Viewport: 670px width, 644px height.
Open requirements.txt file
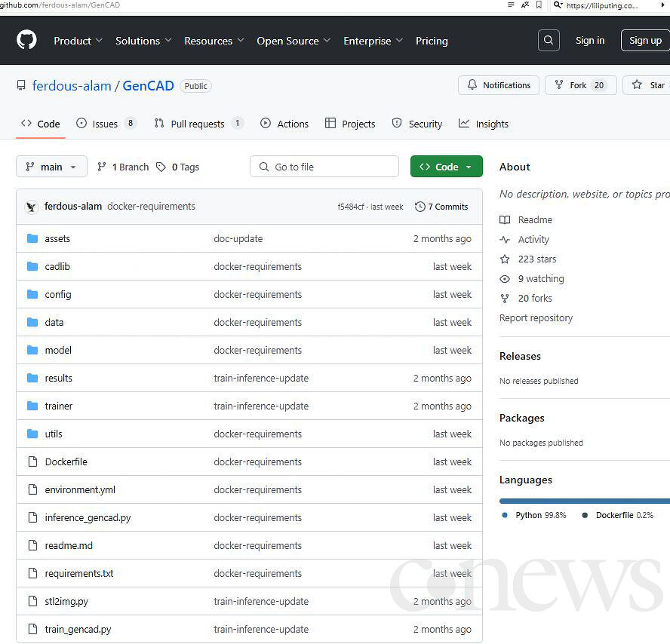(x=79, y=574)
